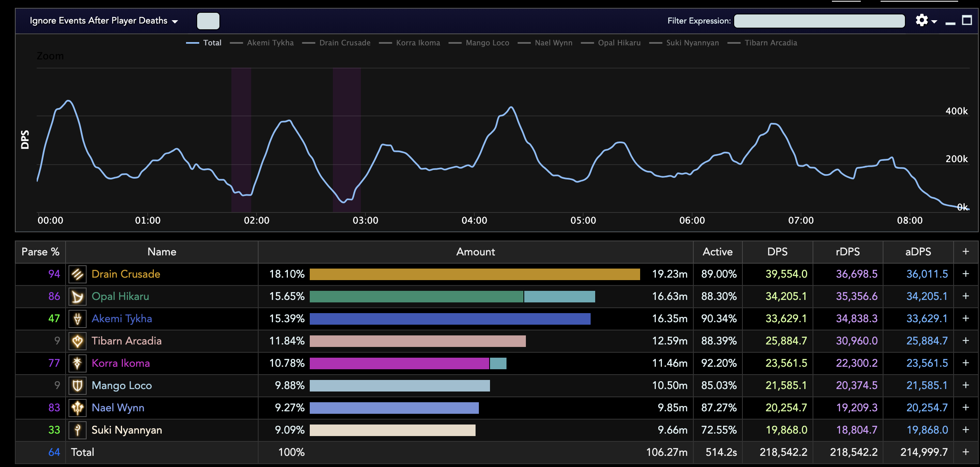Click Opal Hikaru's green damage bar

click(416, 297)
